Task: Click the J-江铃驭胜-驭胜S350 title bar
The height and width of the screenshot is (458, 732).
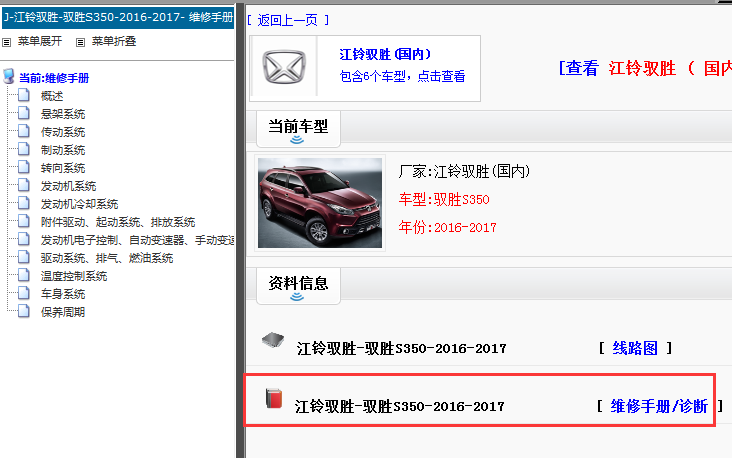Action: pos(118,18)
